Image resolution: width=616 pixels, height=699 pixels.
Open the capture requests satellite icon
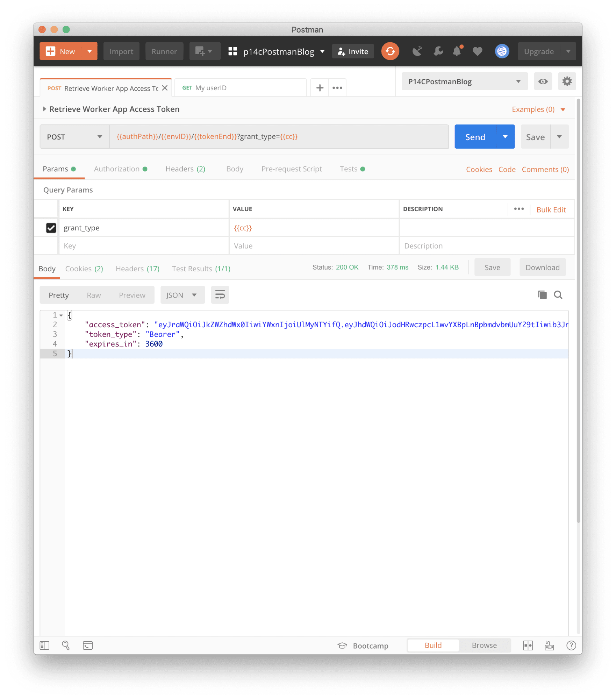pyautogui.click(x=417, y=51)
